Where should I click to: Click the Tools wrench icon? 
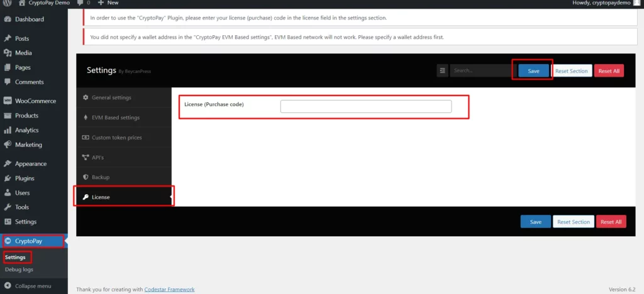[8, 207]
